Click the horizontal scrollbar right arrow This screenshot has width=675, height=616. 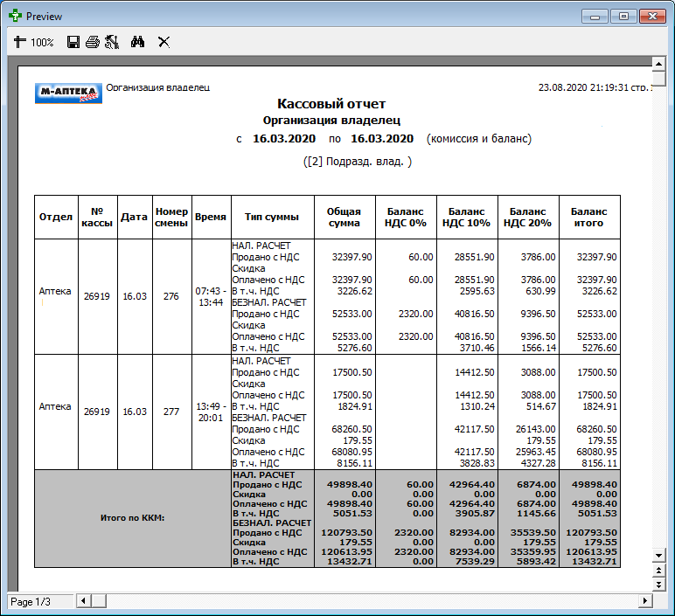pyautogui.click(x=645, y=600)
